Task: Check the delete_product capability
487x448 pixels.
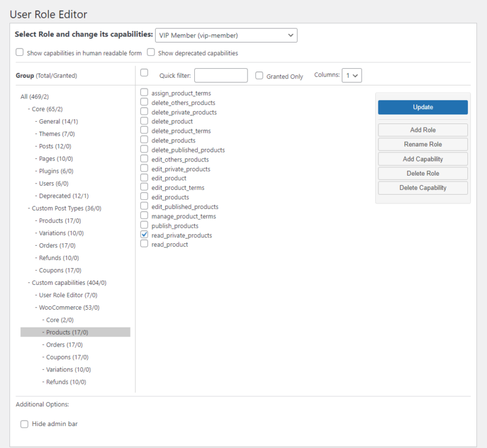Action: pyautogui.click(x=143, y=121)
